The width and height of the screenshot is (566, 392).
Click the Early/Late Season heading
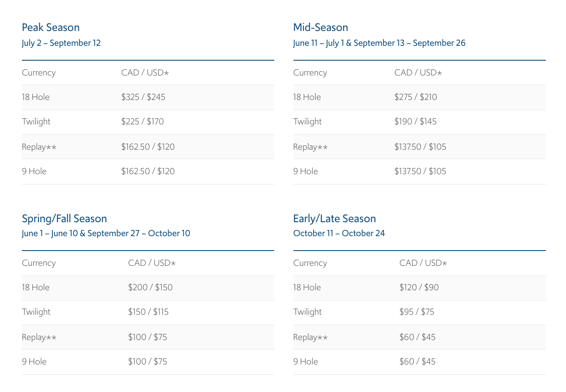(x=335, y=219)
